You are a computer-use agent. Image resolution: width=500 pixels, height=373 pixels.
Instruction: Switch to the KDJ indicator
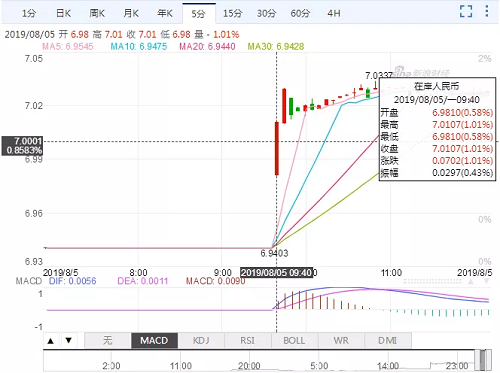tap(201, 341)
